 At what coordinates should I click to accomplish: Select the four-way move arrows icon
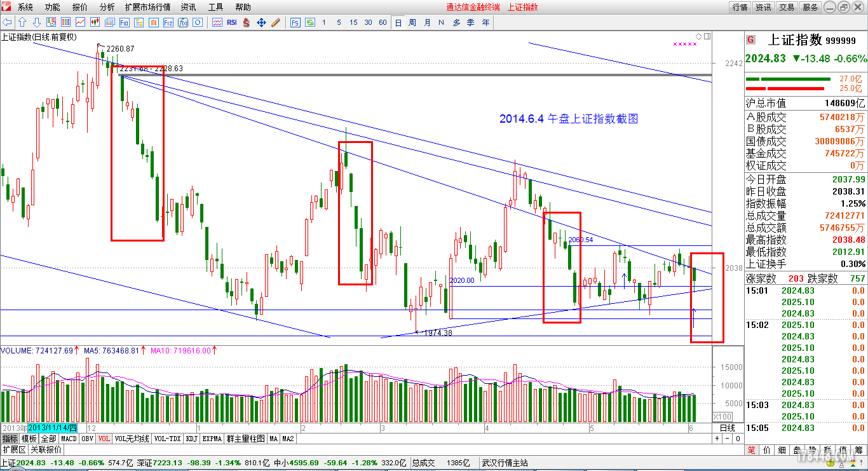pyautogui.click(x=261, y=22)
